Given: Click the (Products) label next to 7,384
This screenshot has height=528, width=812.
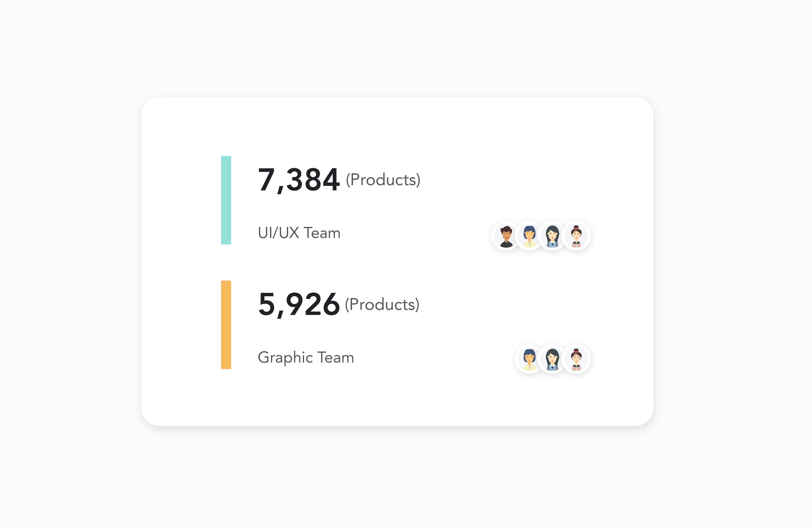Looking at the screenshot, I should point(383,180).
